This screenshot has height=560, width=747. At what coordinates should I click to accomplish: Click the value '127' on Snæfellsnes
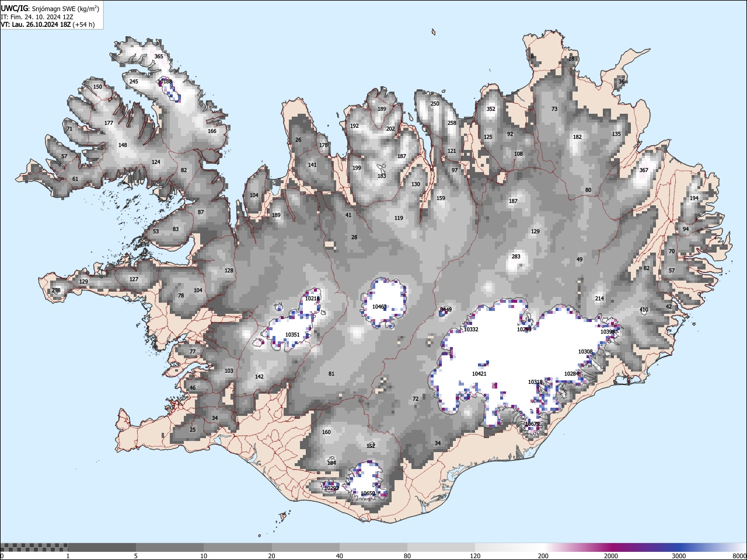click(134, 279)
